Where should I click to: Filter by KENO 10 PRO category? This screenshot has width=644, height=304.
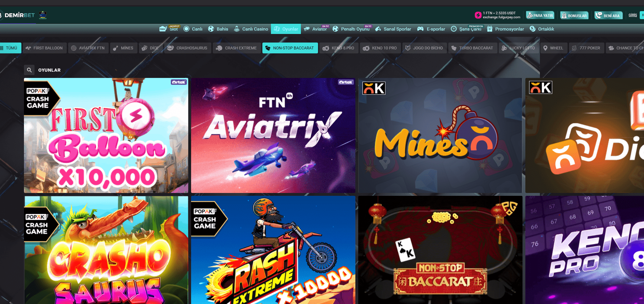pyautogui.click(x=380, y=48)
